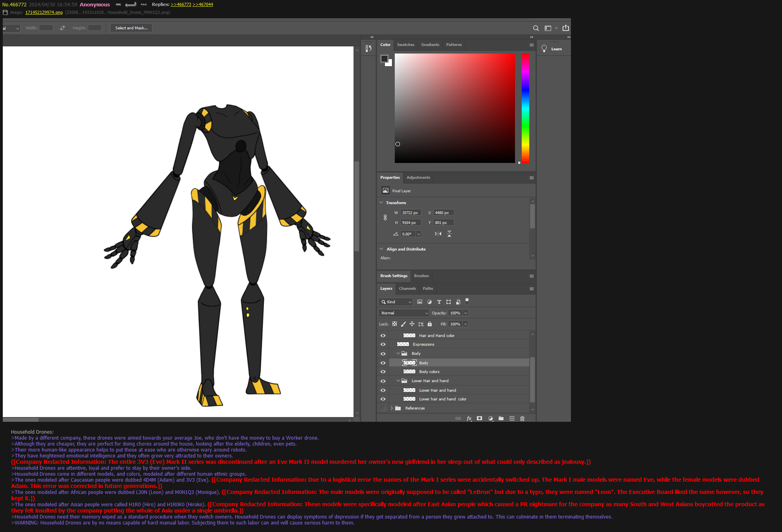782x532 pixels.
Task: Expand the References layer group
Action: click(x=392, y=408)
